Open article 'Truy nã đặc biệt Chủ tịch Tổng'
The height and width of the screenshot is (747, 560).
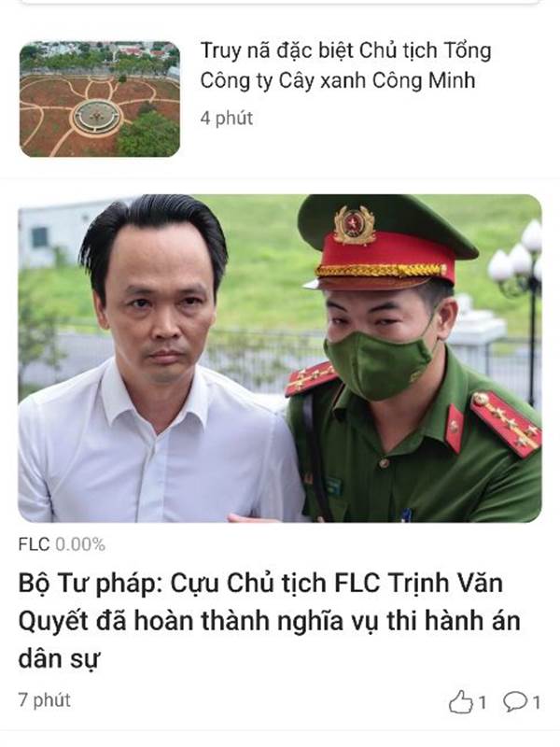tap(345, 50)
